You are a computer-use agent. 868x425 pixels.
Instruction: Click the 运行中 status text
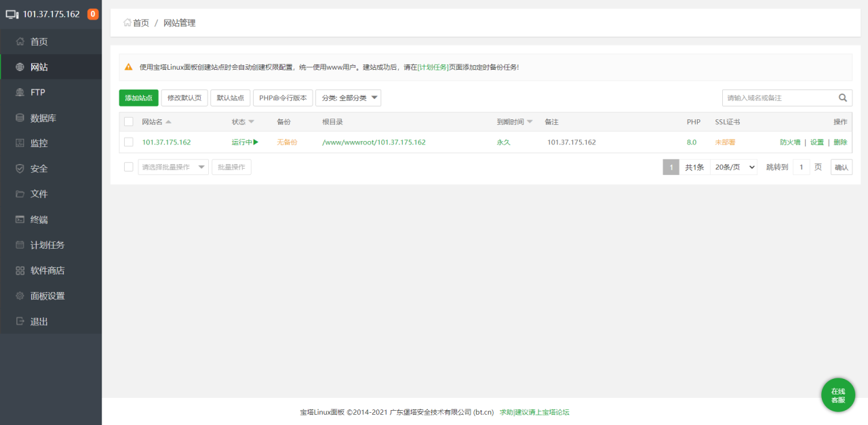click(242, 142)
